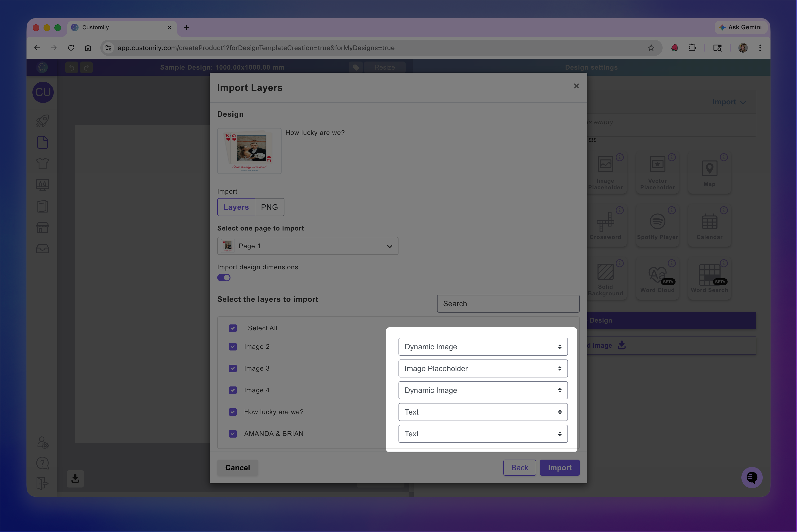The height and width of the screenshot is (532, 797).
Task: Open the Page 1 page selector dropdown
Action: coord(307,246)
